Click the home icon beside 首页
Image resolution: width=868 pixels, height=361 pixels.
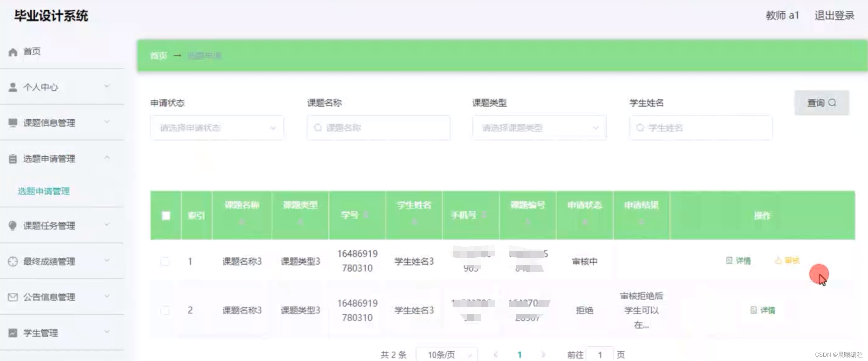[x=13, y=52]
